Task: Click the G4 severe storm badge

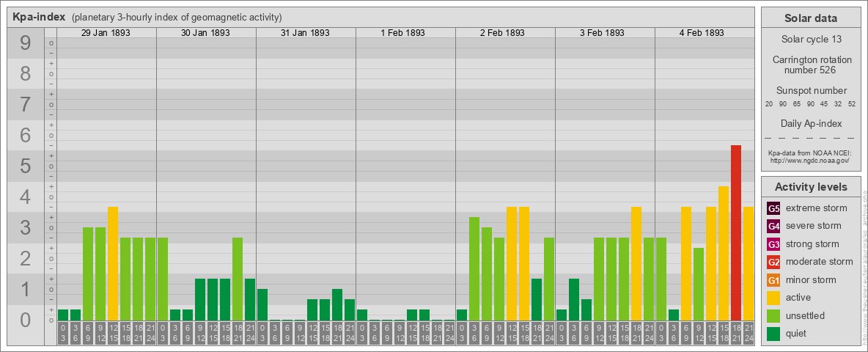Action: point(773,227)
